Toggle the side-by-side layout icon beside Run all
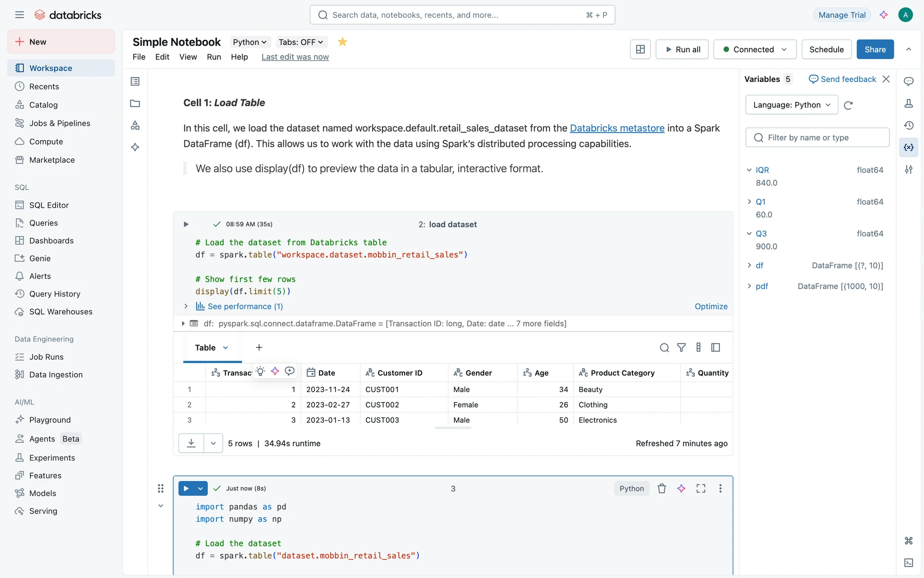The image size is (924, 578). (640, 49)
